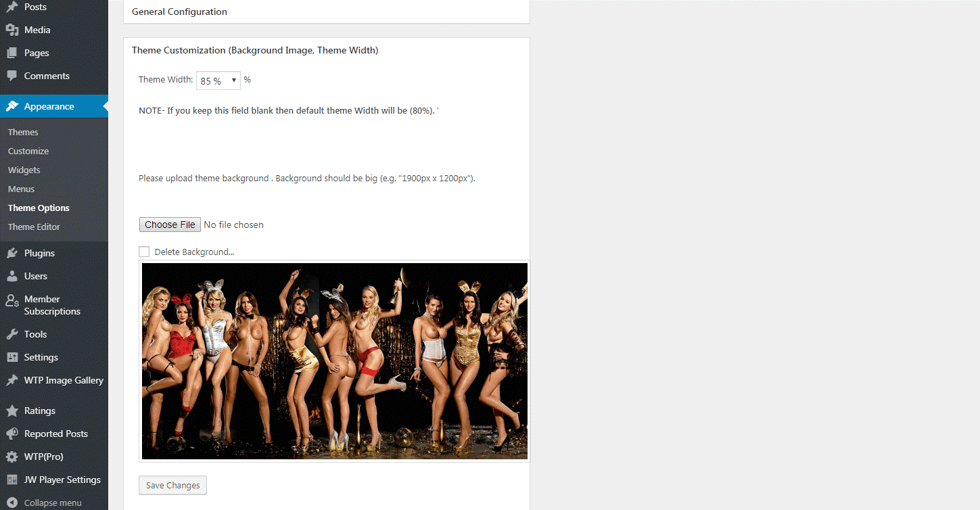Select the Theme Options submenu link
This screenshot has height=510, width=980.
click(39, 208)
